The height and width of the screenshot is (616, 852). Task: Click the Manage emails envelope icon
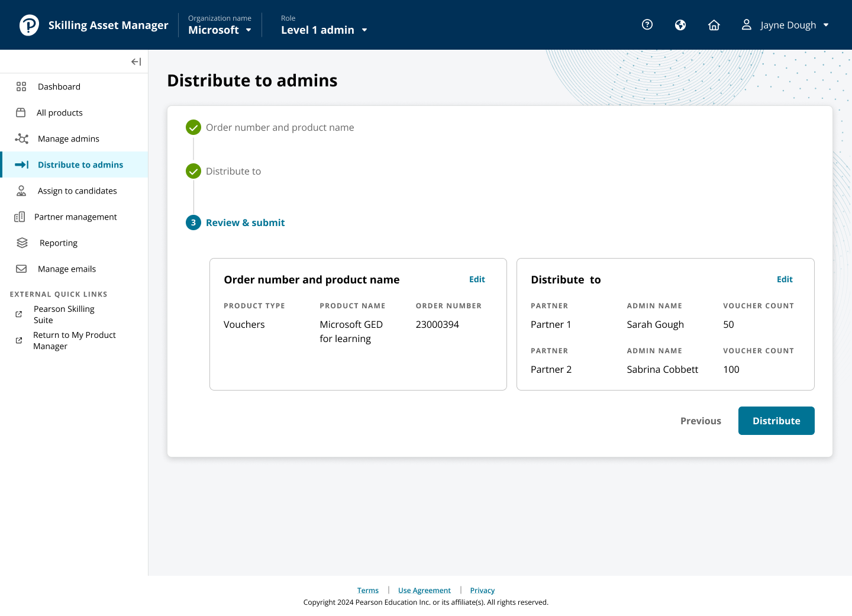pyautogui.click(x=21, y=269)
